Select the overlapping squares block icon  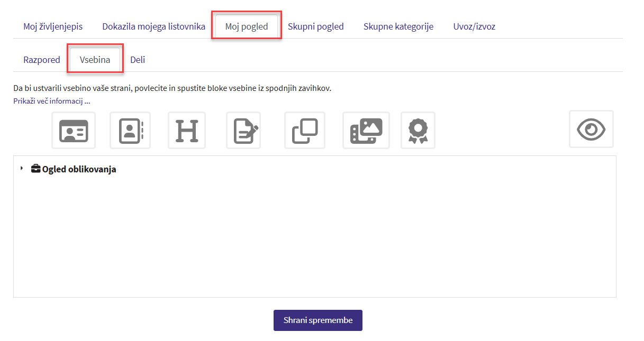click(305, 131)
